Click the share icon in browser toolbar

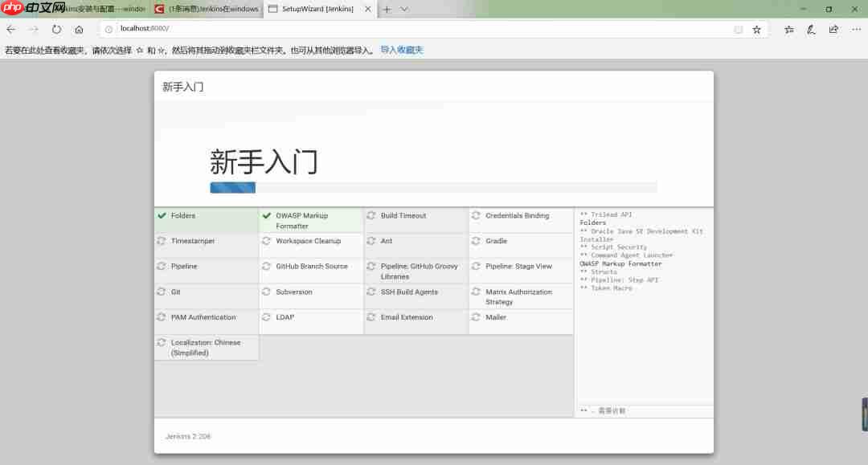(x=834, y=27)
